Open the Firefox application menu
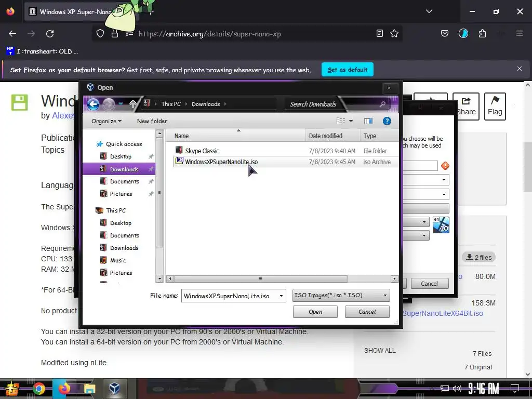 pos(520,33)
